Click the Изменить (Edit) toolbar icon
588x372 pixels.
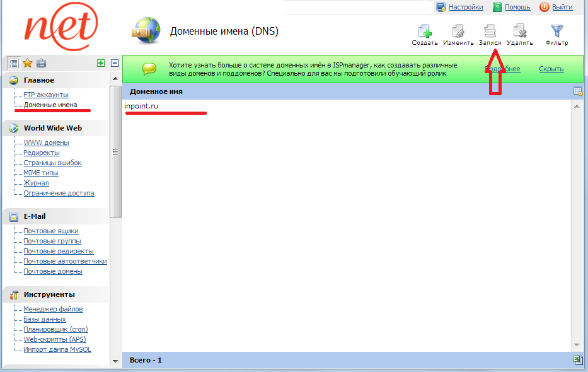tap(458, 33)
